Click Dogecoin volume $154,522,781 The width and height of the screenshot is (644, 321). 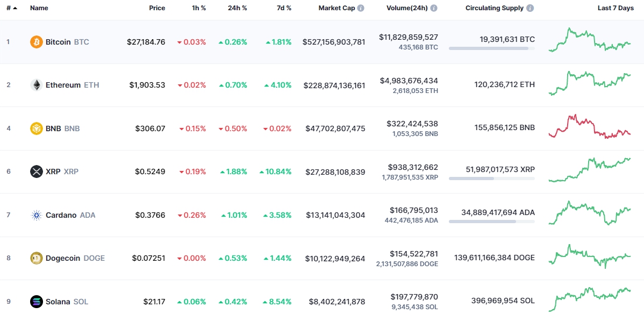tap(415, 254)
